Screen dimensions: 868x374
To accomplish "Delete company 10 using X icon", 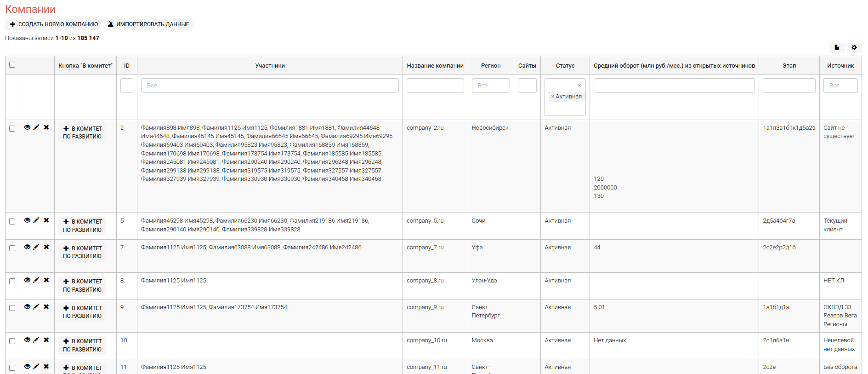I will pyautogui.click(x=46, y=340).
